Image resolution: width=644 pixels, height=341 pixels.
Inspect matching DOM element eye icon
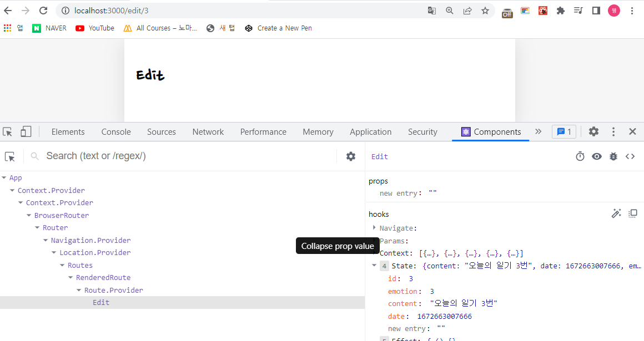click(597, 156)
